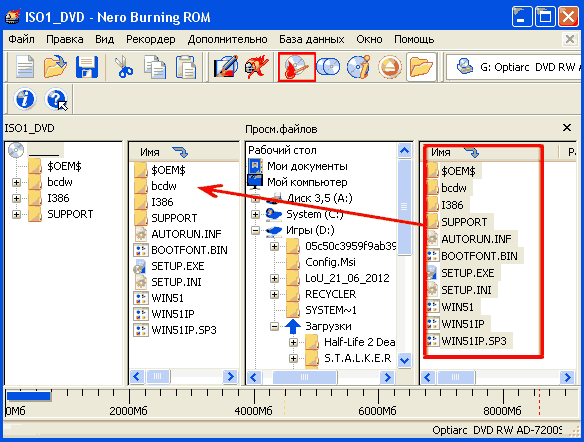Select the disc root icon in ISO1_DVD tree

16,150
